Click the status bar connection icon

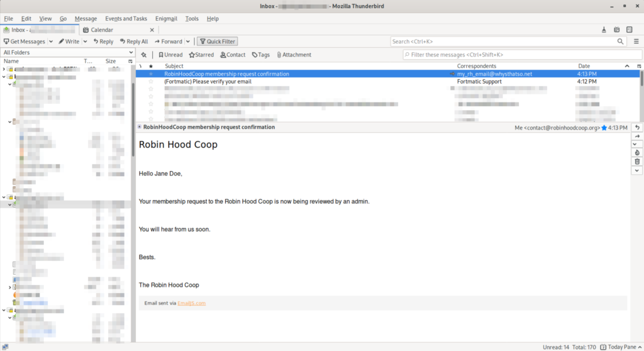point(5,347)
